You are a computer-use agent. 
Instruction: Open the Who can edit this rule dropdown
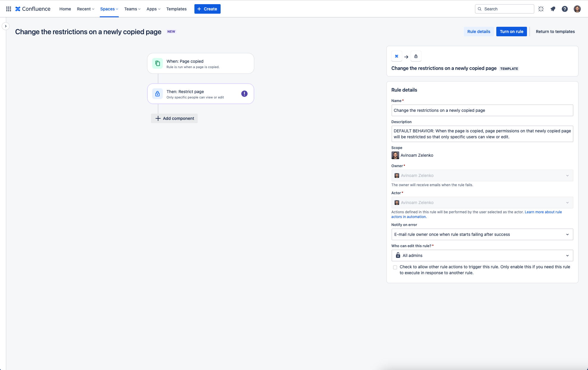tap(482, 255)
